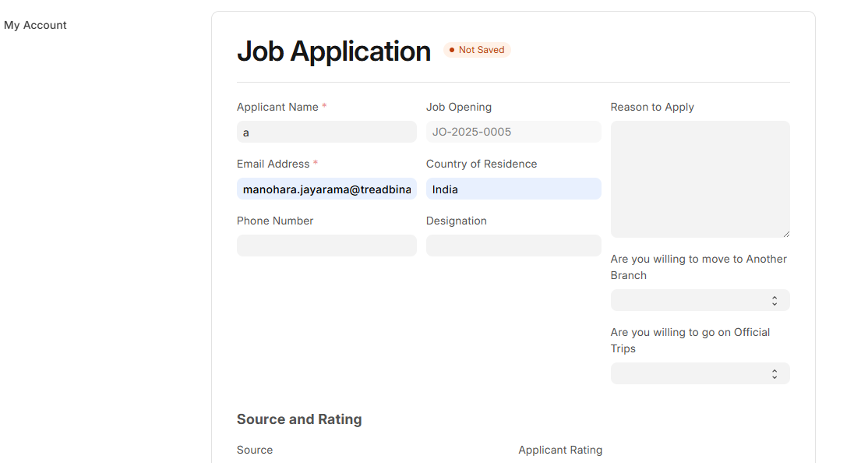Select the Job Opening field showing JO-2025-0005
Image resolution: width=868 pixels, height=463 pixels.
[x=513, y=132]
